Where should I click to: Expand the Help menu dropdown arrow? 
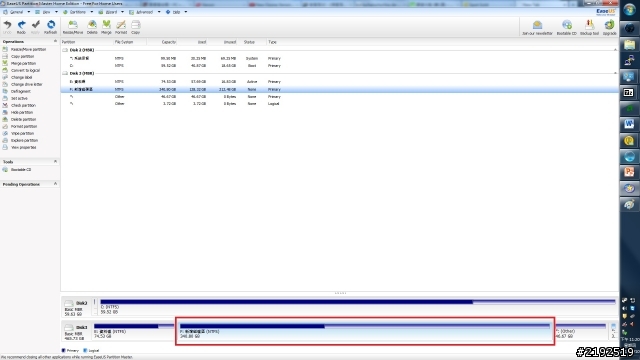(186, 12)
